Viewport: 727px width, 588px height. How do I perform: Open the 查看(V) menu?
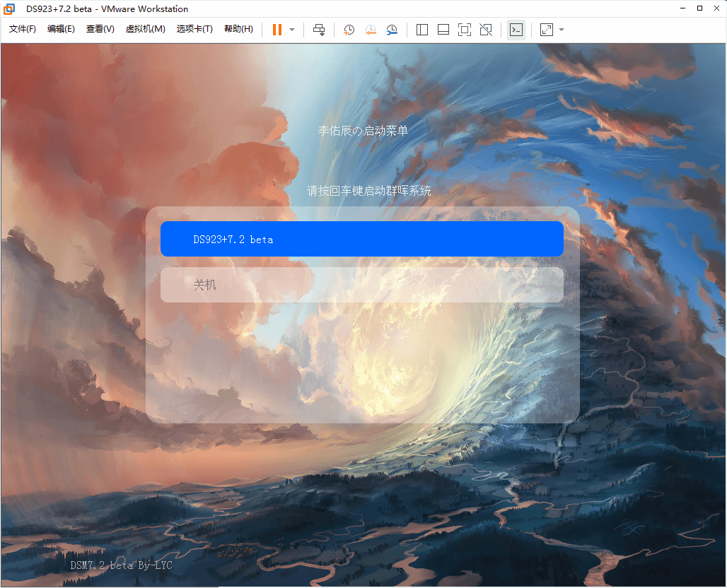(x=100, y=29)
